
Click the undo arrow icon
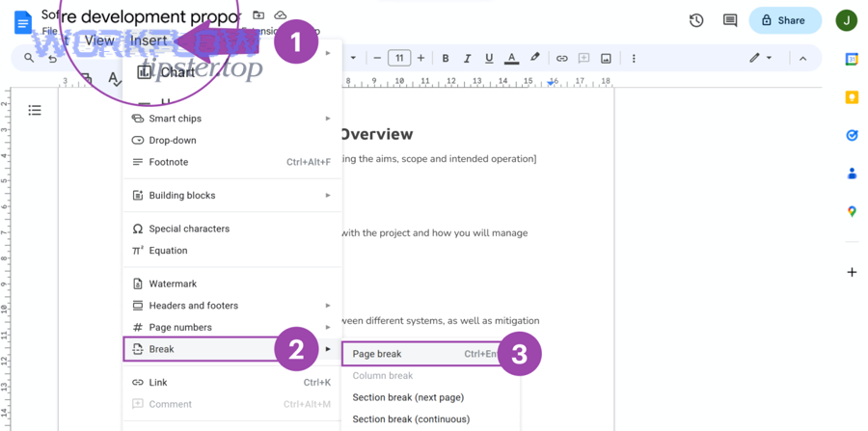point(52,59)
